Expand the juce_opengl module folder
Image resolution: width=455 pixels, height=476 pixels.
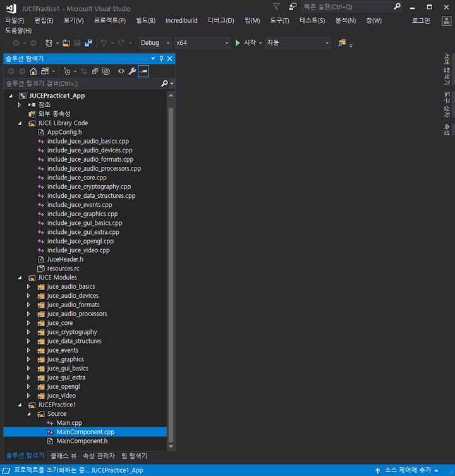(28, 387)
